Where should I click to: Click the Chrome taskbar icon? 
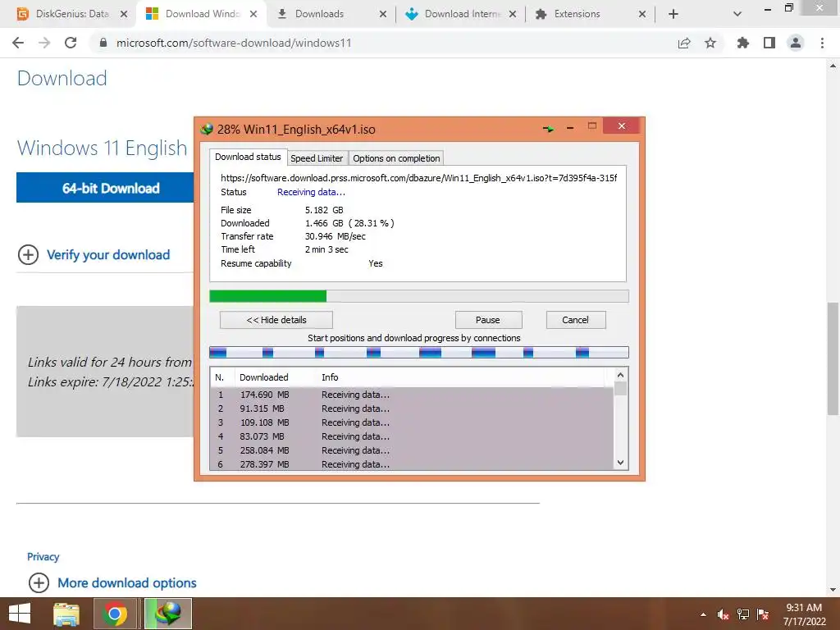115,614
